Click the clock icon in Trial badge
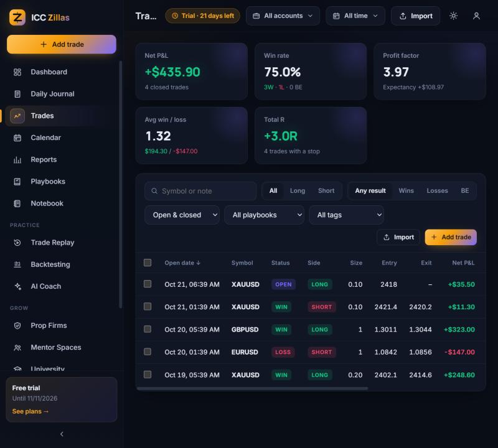 tap(175, 16)
